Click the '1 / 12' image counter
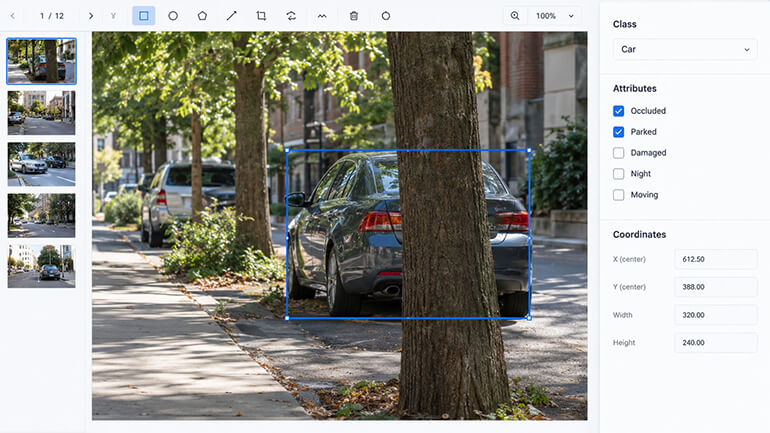Image resolution: width=770 pixels, height=433 pixels. (x=52, y=16)
